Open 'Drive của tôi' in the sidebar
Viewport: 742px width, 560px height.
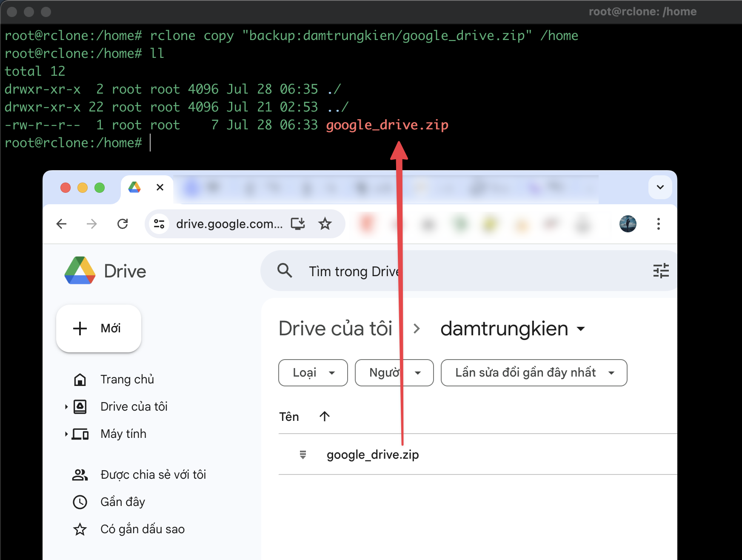click(x=134, y=407)
